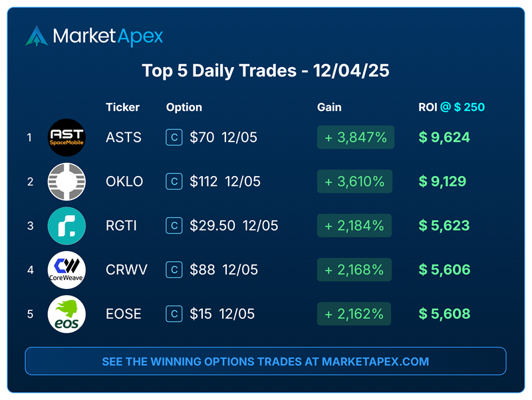Click the $ 9,624 ROI value
The image size is (532, 400).
444,138
